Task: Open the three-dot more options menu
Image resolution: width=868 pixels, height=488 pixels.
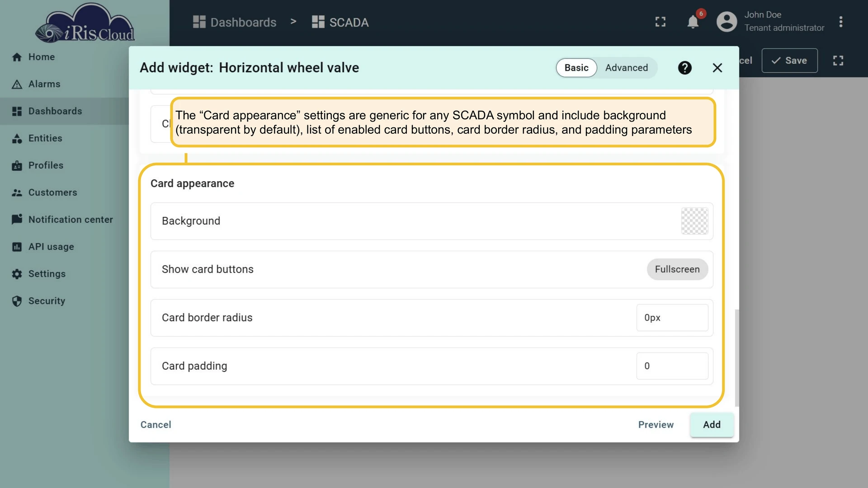Action: click(x=841, y=22)
